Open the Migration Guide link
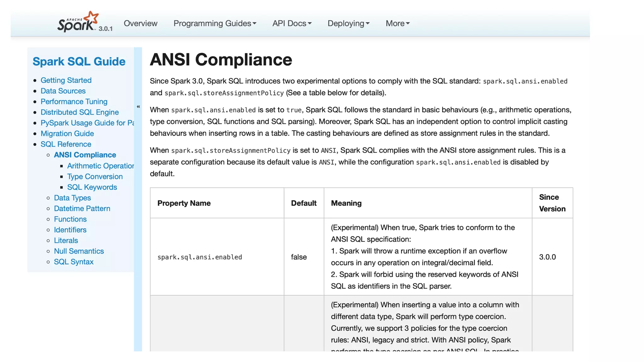Image resolution: width=644 pixels, height=362 pixels. point(67,134)
